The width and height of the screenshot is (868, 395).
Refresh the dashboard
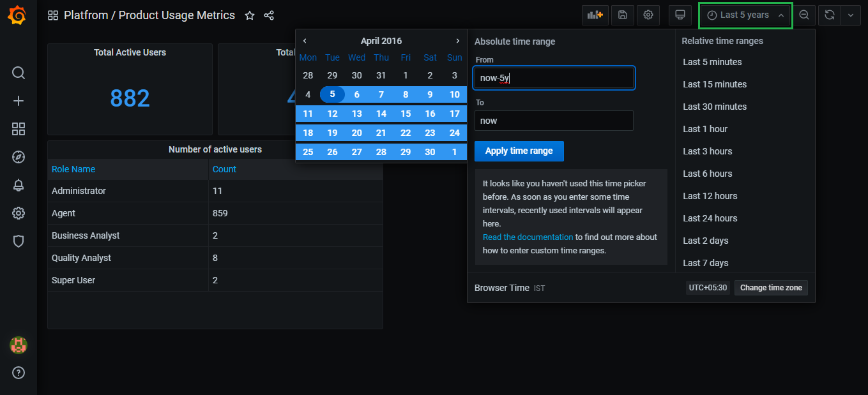coord(830,15)
